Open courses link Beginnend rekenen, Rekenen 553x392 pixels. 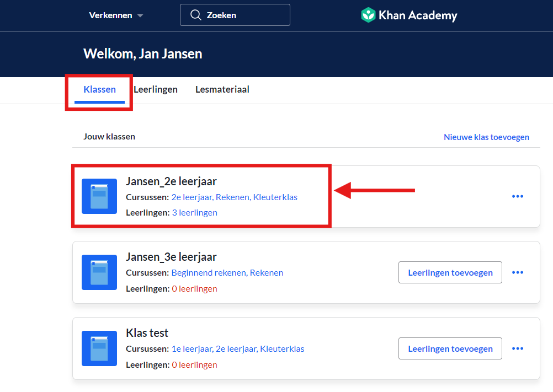(227, 273)
